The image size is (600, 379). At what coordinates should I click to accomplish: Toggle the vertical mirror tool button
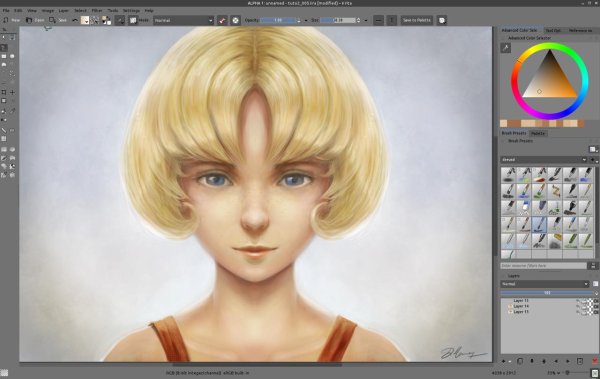pyautogui.click(x=391, y=20)
